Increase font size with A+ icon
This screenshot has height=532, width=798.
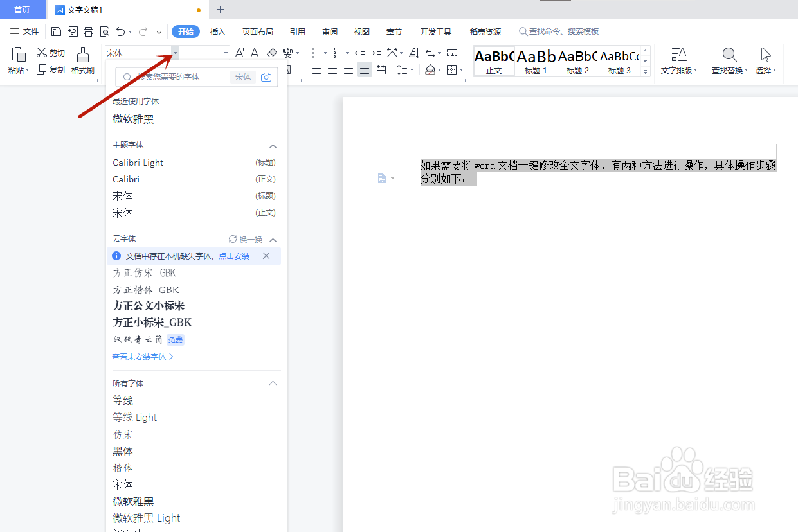(x=240, y=53)
